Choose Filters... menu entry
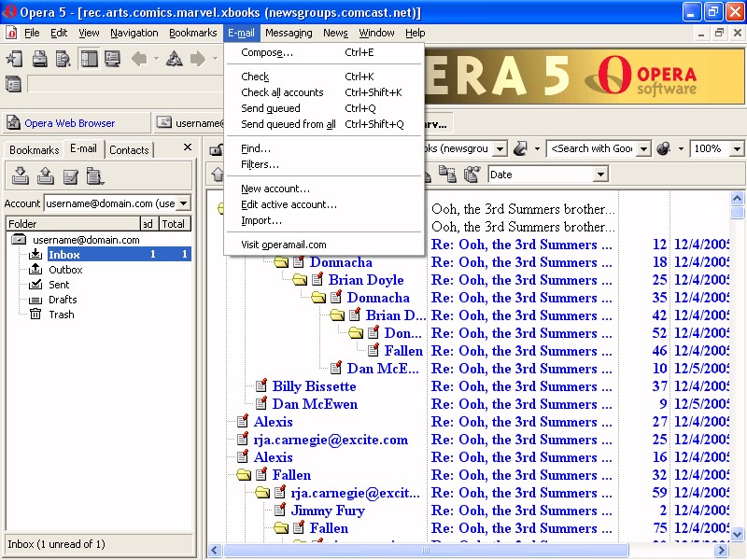The height and width of the screenshot is (560, 747). (324, 164)
